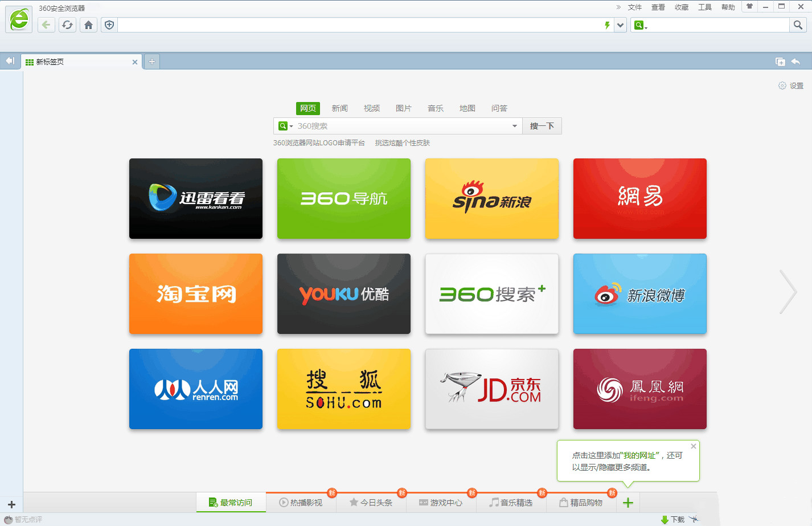Viewport: 812px width, 526px height.
Task: Open the 360导航 tile
Action: (344, 198)
